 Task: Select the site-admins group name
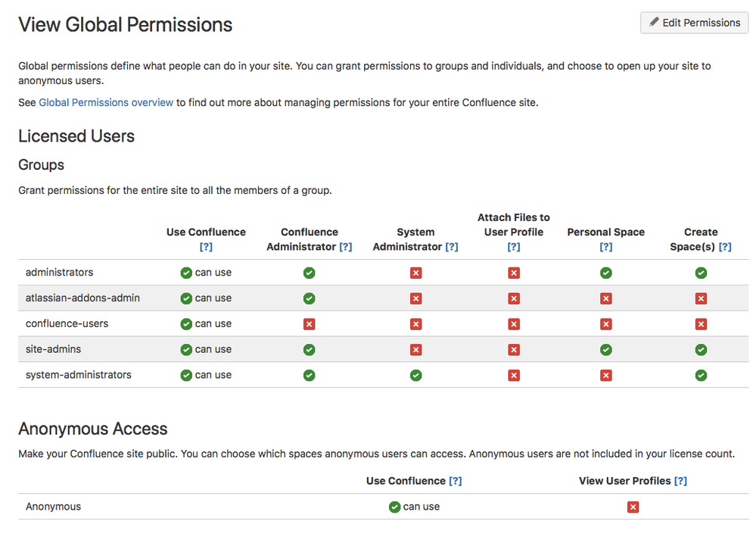tap(53, 349)
